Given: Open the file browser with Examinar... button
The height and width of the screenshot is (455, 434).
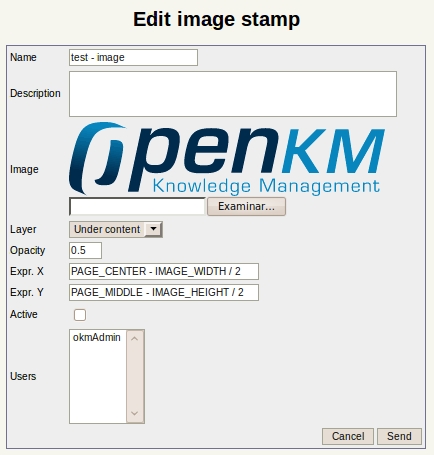Looking at the screenshot, I should tap(246, 206).
